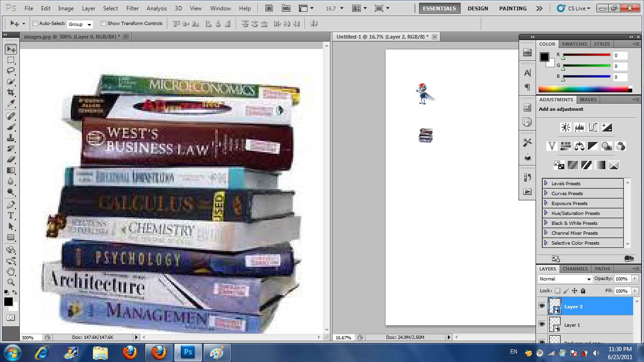Click the Levels adjustment icon
644x362 pixels.
click(579, 127)
